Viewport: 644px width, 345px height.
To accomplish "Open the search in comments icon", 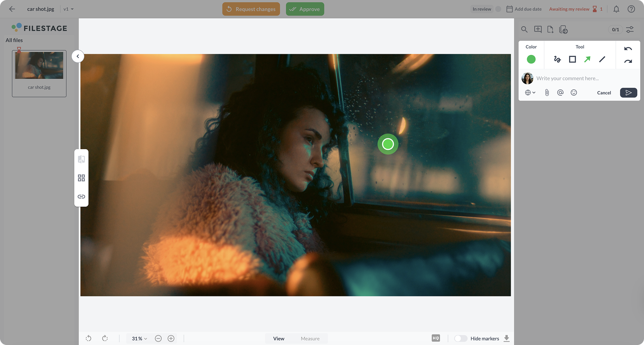I will pyautogui.click(x=524, y=29).
